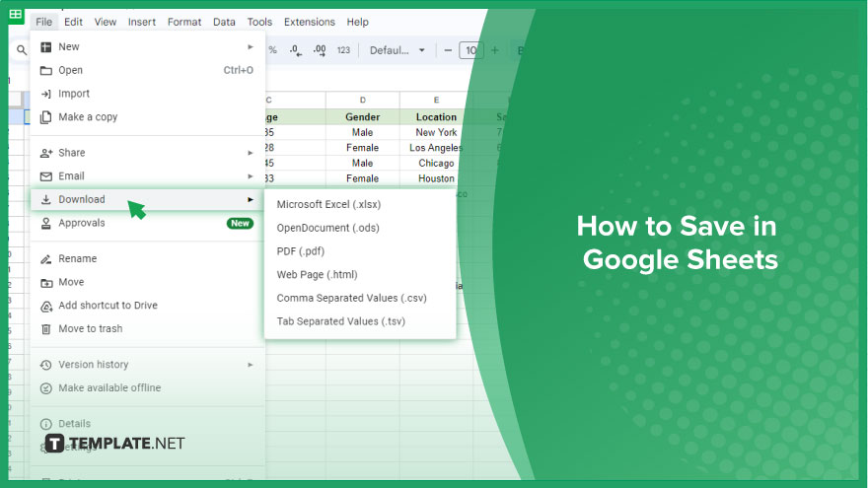Click the Move folder icon
868x488 pixels.
click(x=46, y=282)
